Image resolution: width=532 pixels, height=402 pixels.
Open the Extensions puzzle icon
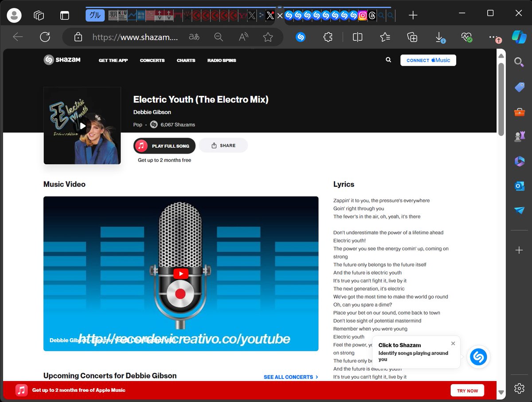[x=328, y=37]
